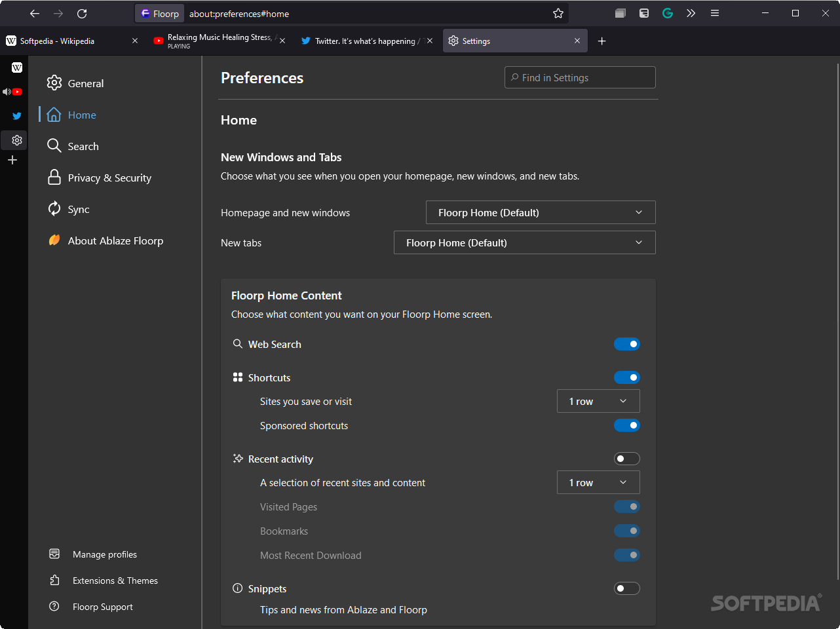Click the card-layout toolbar icon beside Grammarly
Viewport: 840px width, 629px height.
[644, 13]
